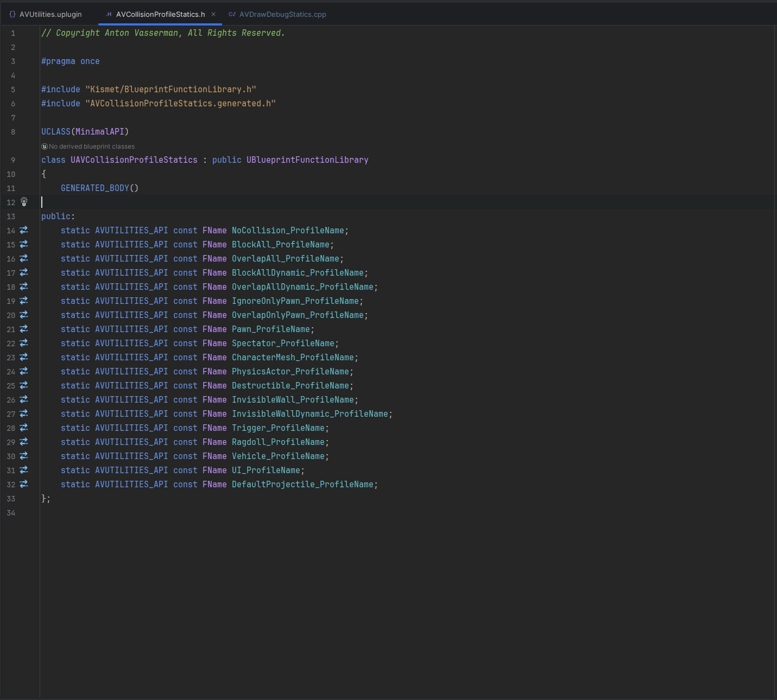Close the AVCollisionProfileStatics.h tab
This screenshot has height=700, width=777.
[213, 15]
